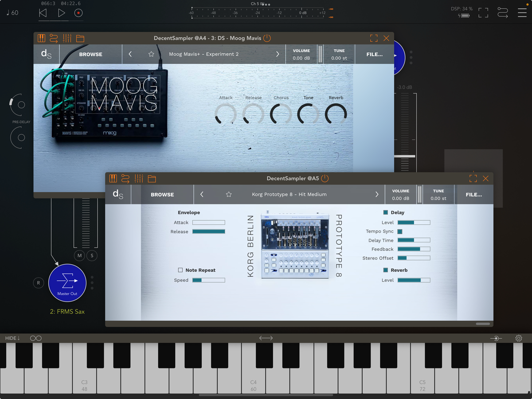Screen dimensions: 532x399
Task: Favorite the Korg Prototype 8 Hit Medium preset
Action: [x=229, y=194]
